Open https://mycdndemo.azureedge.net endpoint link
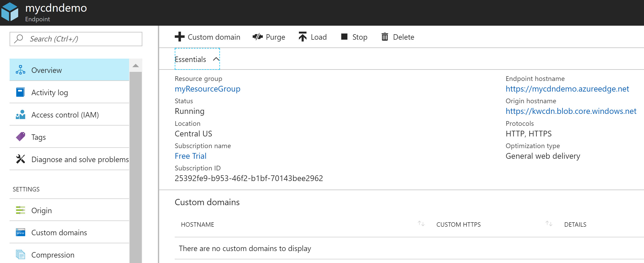The width and height of the screenshot is (644, 263). pos(567,89)
